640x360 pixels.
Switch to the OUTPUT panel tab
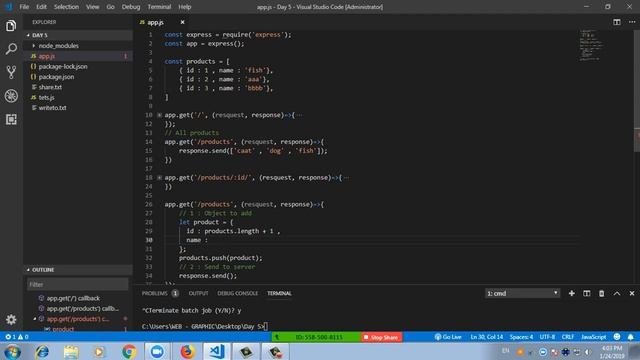coord(198,293)
